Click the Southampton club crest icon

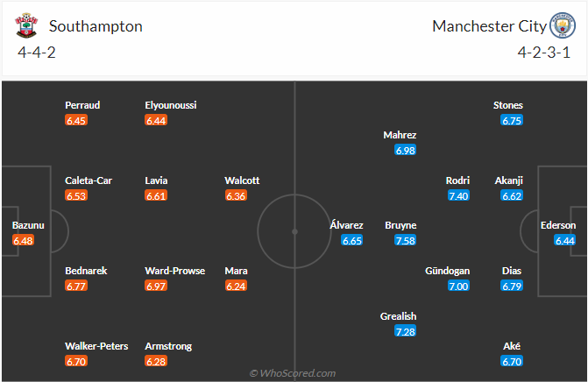[x=26, y=26]
